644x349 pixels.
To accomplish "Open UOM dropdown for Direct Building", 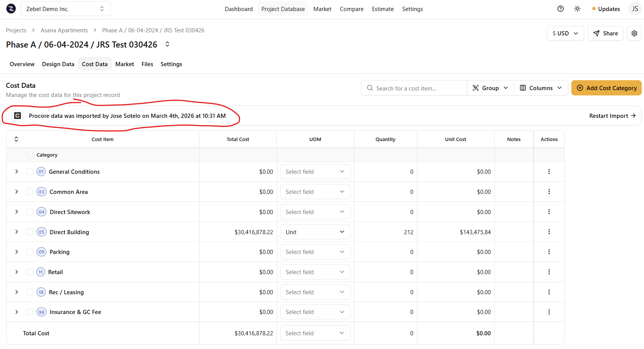I will [315, 232].
